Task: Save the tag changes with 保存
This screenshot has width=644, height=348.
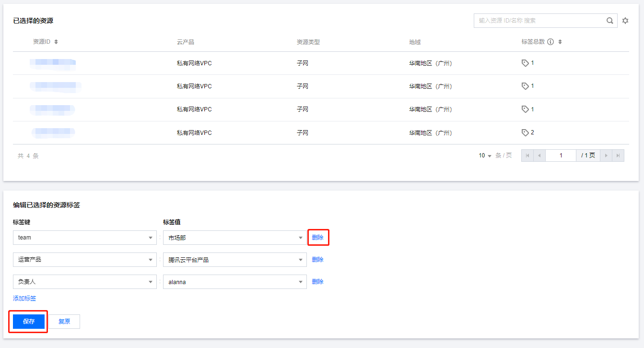Action: 29,322
